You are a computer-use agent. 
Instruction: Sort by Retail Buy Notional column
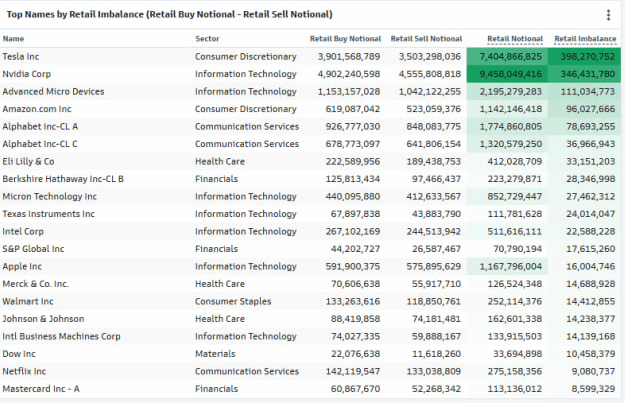345,39
